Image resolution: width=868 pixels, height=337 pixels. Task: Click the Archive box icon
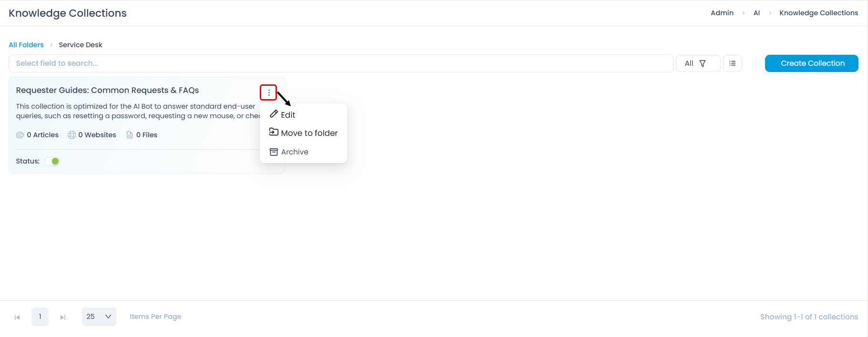(274, 152)
